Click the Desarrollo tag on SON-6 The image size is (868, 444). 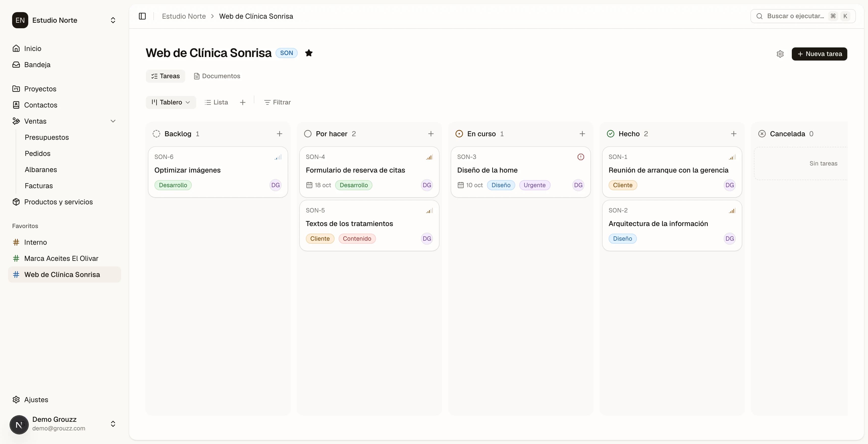173,185
